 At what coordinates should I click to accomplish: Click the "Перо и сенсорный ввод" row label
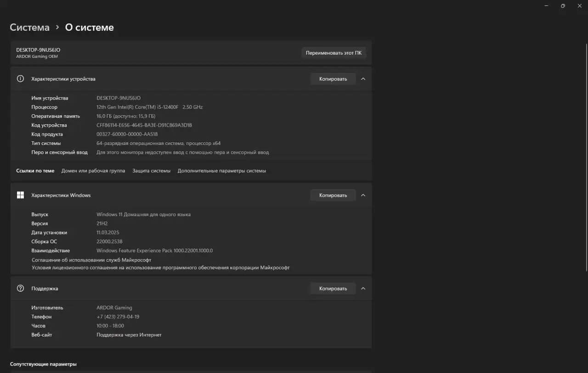59,152
